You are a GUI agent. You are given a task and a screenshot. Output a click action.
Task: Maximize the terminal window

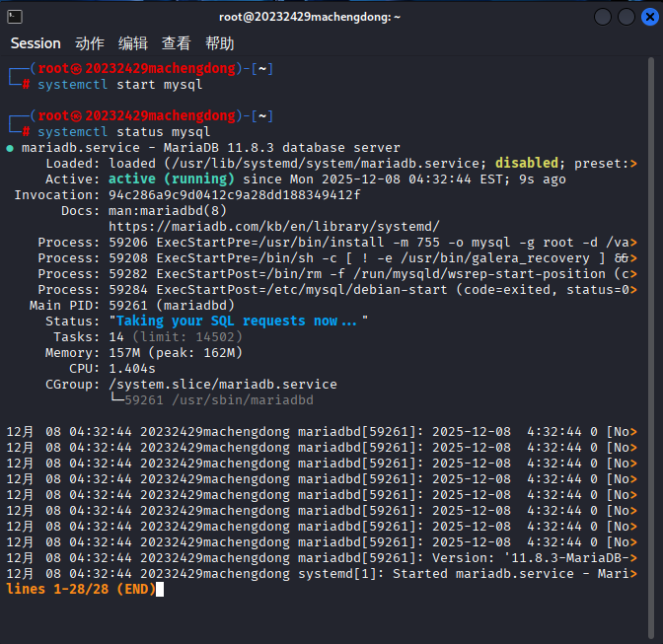click(626, 17)
